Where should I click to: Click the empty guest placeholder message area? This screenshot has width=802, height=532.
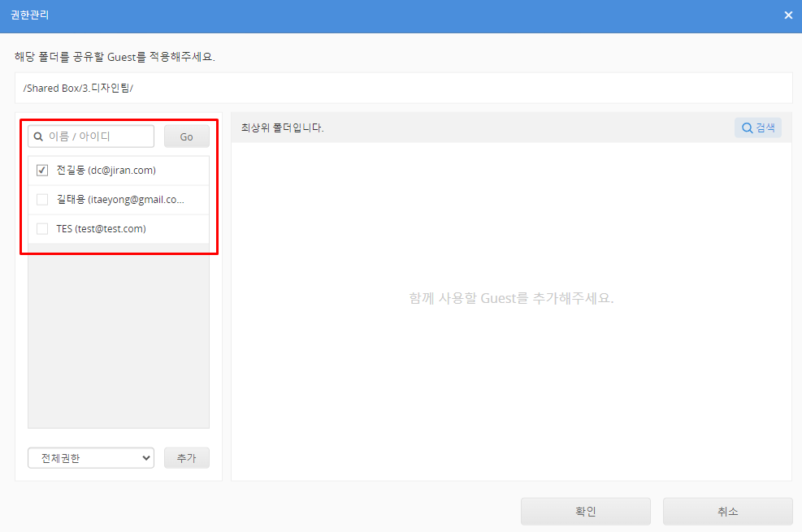(x=511, y=298)
